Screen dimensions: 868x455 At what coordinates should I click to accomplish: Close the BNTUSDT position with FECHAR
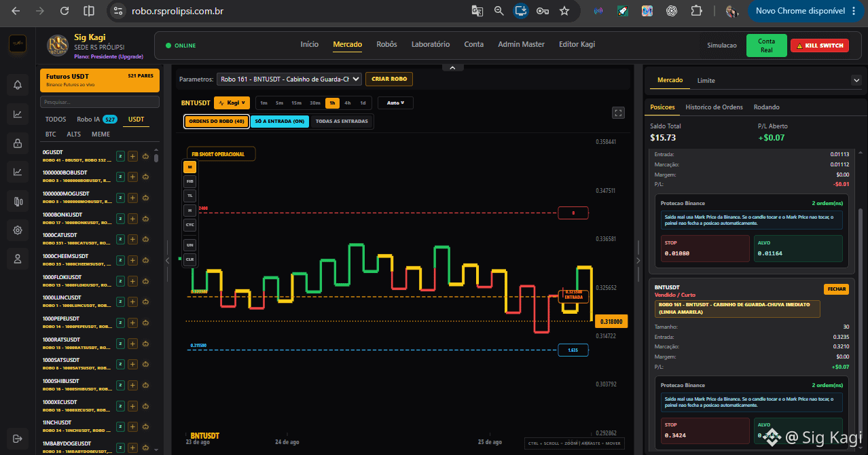click(837, 289)
